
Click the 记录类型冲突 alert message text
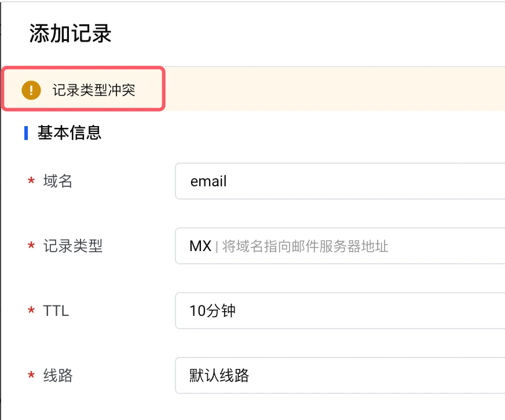94,90
